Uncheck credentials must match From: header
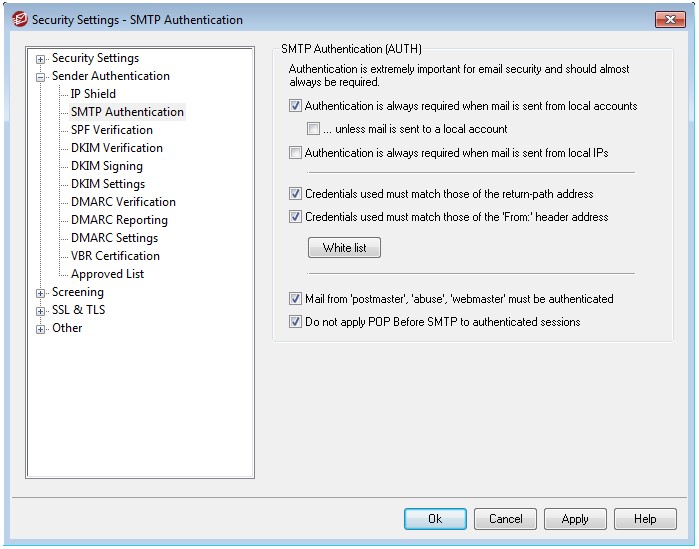This screenshot has height=549, width=699. (x=295, y=217)
